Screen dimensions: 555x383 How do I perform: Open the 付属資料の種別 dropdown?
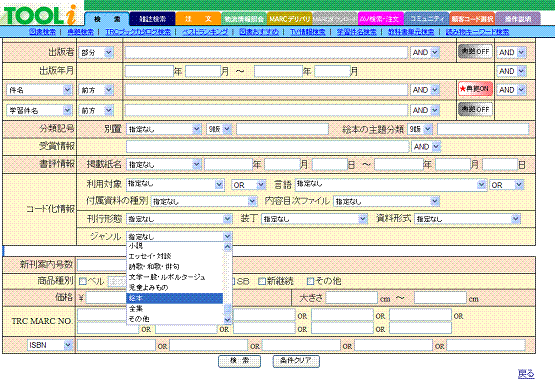coord(204,201)
